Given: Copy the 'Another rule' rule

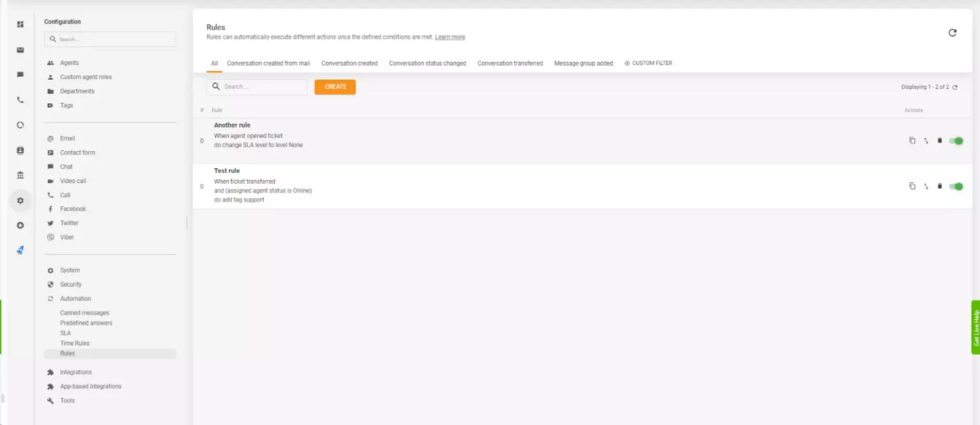Looking at the screenshot, I should 912,140.
